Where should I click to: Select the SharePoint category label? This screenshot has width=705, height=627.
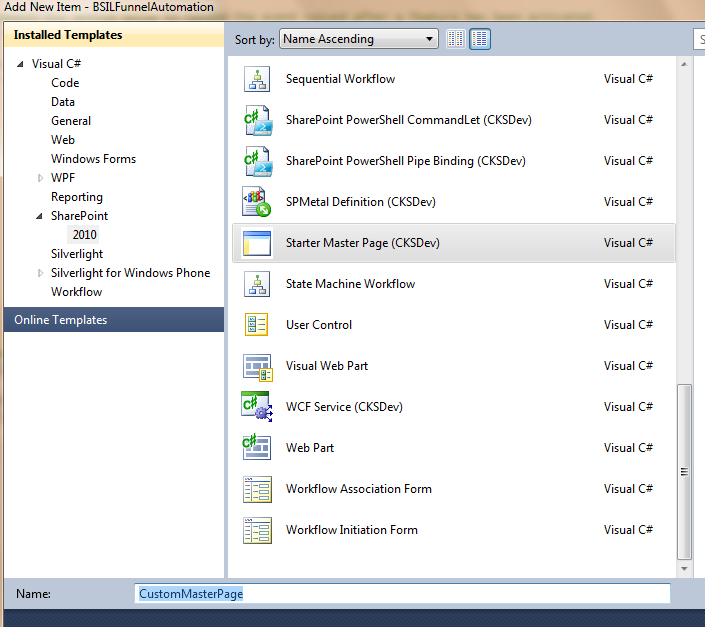pyautogui.click(x=80, y=216)
